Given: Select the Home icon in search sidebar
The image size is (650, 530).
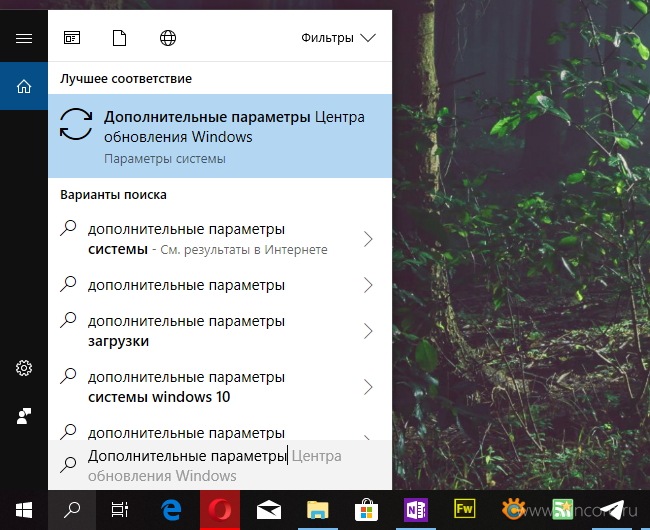Looking at the screenshot, I should (24, 86).
